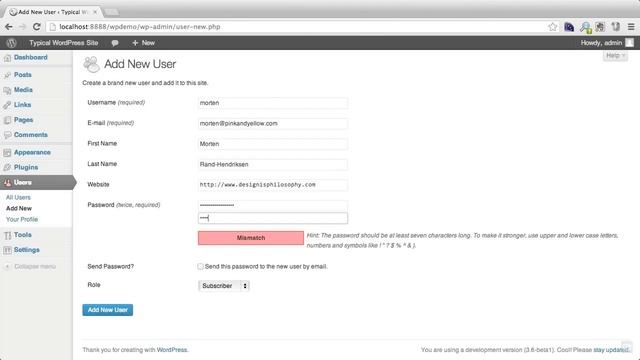Click the Posts pin icon
The width and height of the screenshot is (640, 360).
(x=7, y=75)
